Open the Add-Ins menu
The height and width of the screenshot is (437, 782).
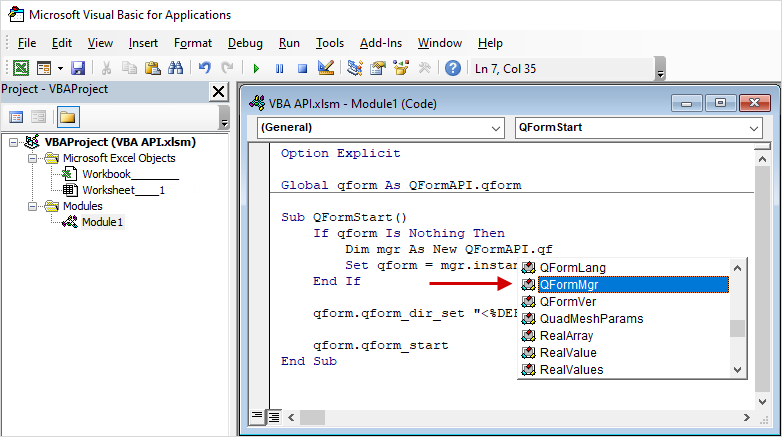pyautogui.click(x=380, y=43)
